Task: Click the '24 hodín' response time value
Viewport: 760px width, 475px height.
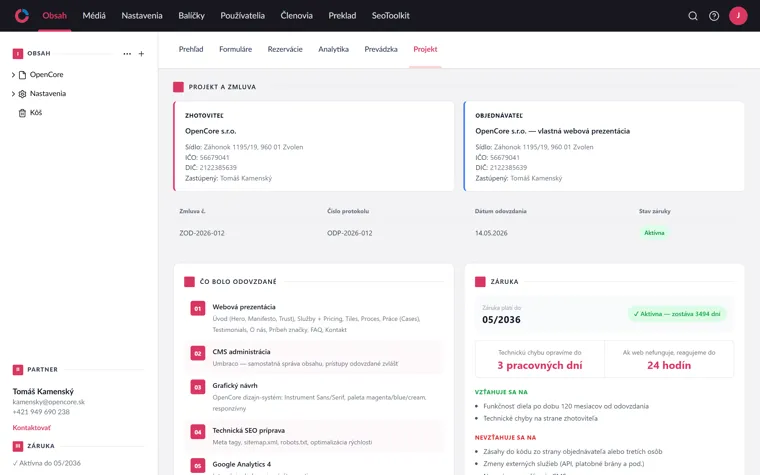Action: [x=669, y=365]
